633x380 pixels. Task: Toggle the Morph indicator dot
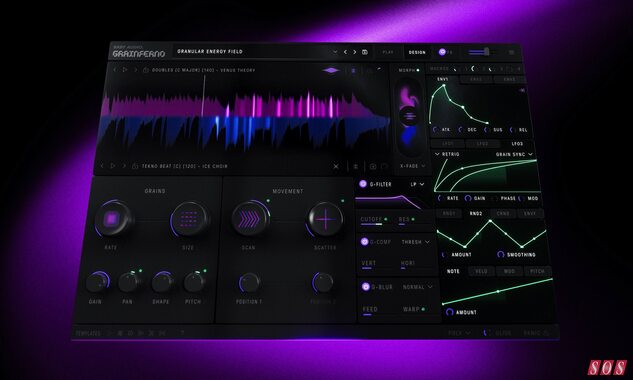point(418,70)
